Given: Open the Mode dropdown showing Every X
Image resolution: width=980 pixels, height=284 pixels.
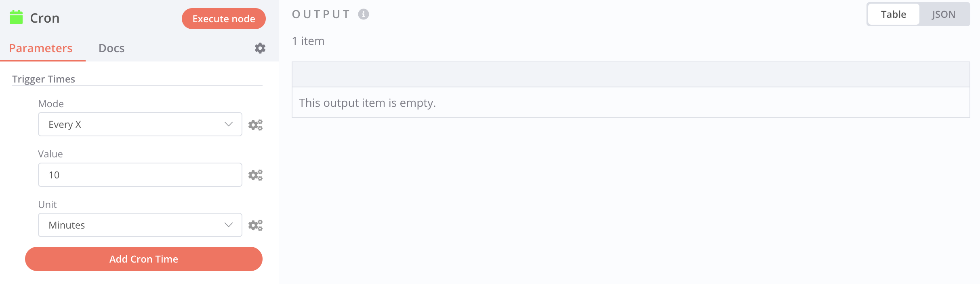Looking at the screenshot, I should (x=140, y=124).
